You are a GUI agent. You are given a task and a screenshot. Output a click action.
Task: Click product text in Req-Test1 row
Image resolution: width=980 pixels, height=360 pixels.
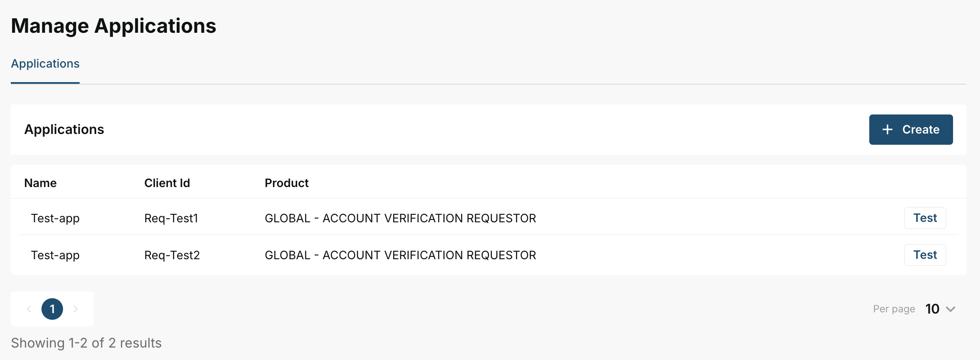400,219
